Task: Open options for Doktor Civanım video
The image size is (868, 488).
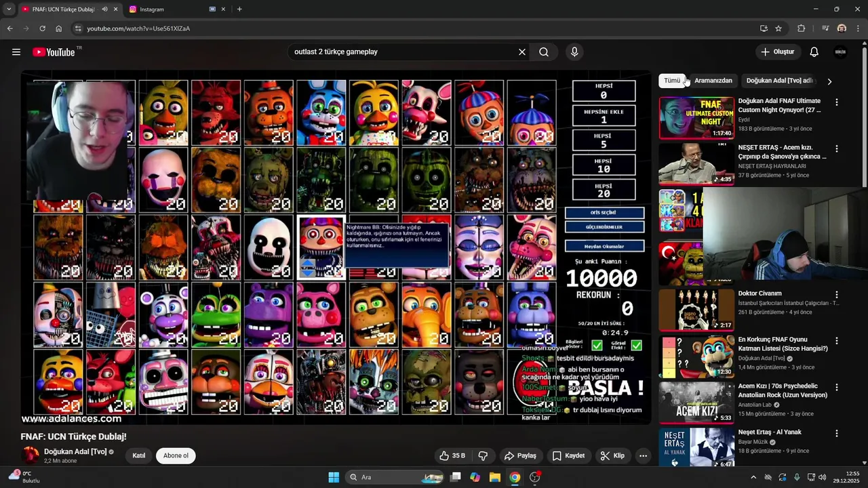Action: click(837, 295)
